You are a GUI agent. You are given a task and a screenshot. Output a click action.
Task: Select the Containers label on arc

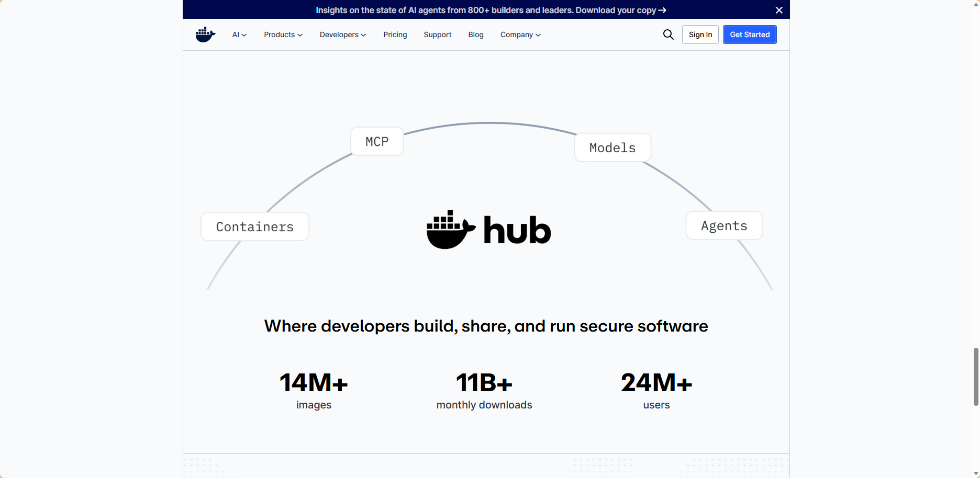coord(255,226)
